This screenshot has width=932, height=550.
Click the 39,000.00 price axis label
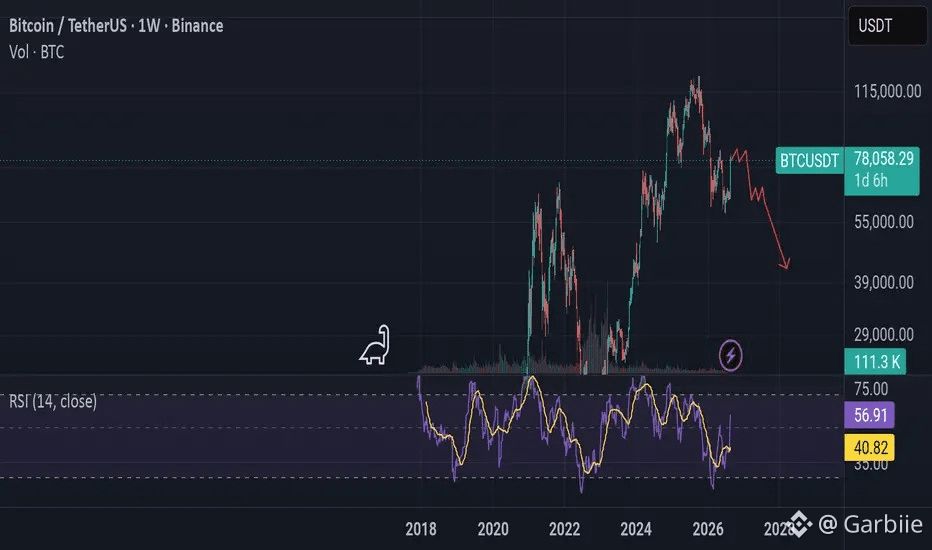884,282
